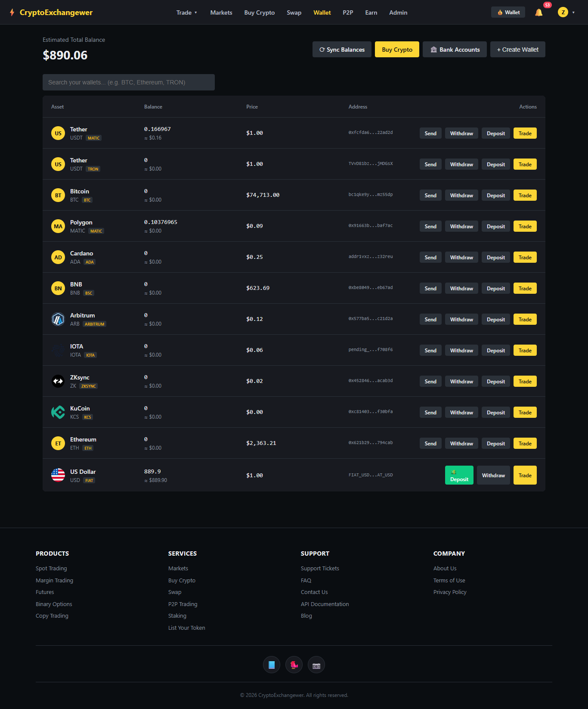Viewport: 588px width, 709px height.
Task: Open the Admin nav item
Action: (398, 12)
